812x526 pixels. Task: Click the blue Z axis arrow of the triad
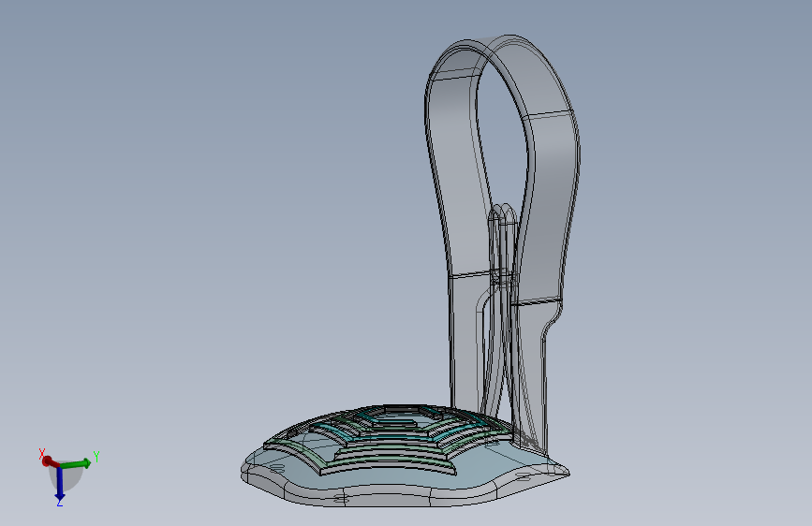60,486
